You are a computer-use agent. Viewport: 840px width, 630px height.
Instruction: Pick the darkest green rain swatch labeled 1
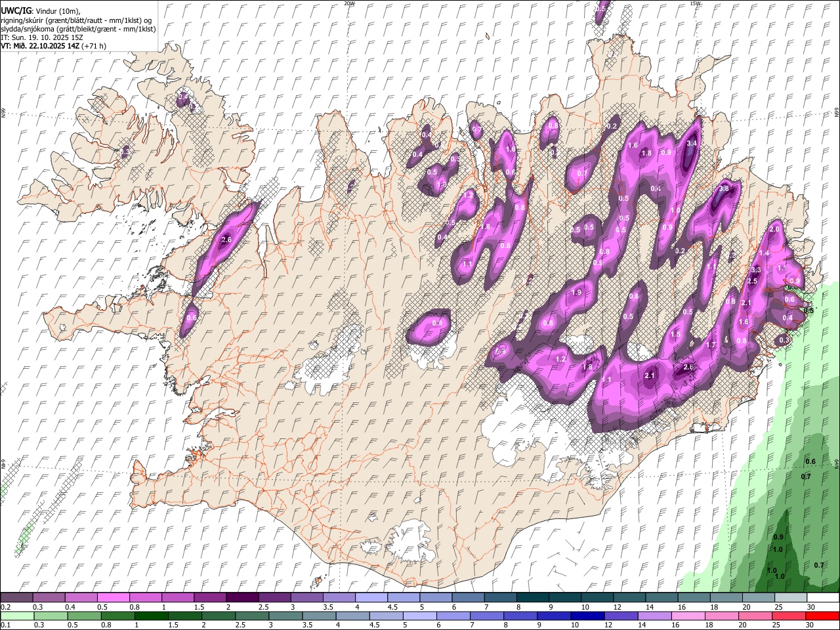(152, 616)
